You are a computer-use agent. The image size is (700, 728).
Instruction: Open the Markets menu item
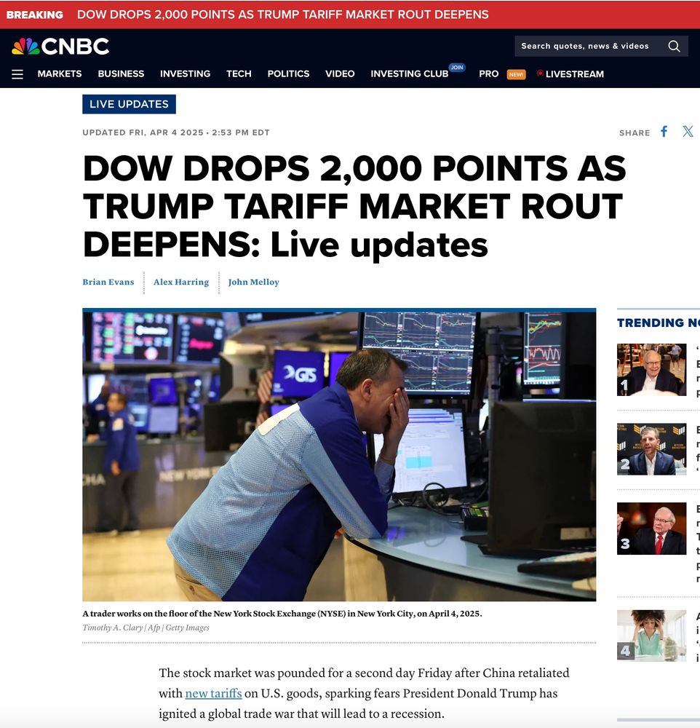pyautogui.click(x=60, y=74)
